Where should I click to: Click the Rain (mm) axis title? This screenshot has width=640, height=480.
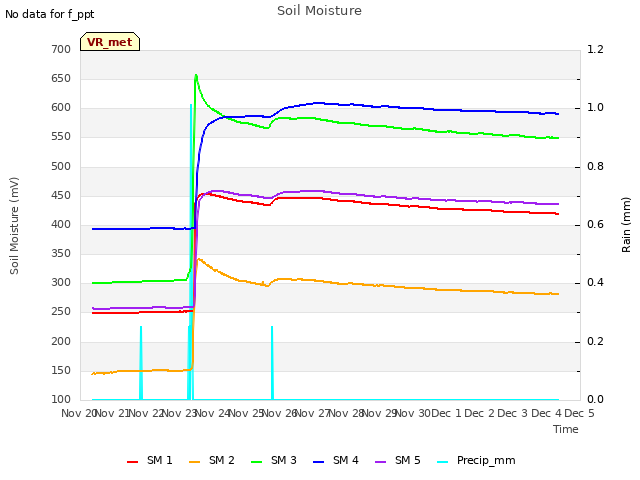tap(626, 225)
